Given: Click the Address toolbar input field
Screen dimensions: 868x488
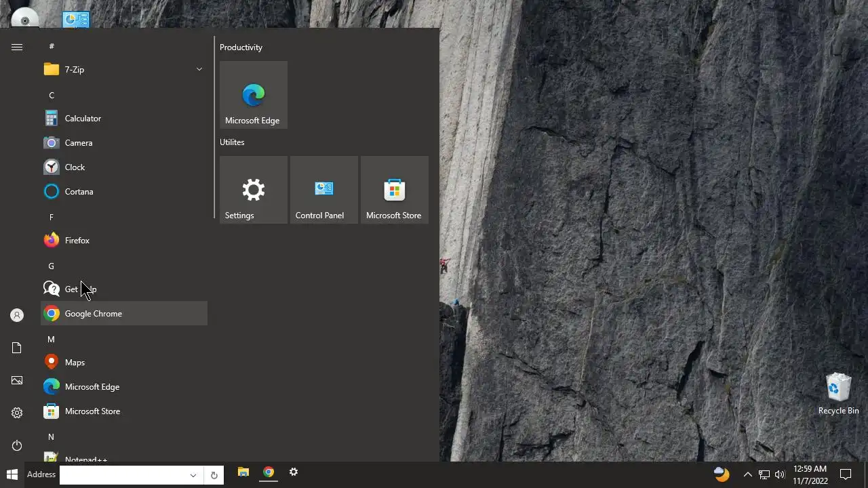Looking at the screenshot, I should 123,475.
